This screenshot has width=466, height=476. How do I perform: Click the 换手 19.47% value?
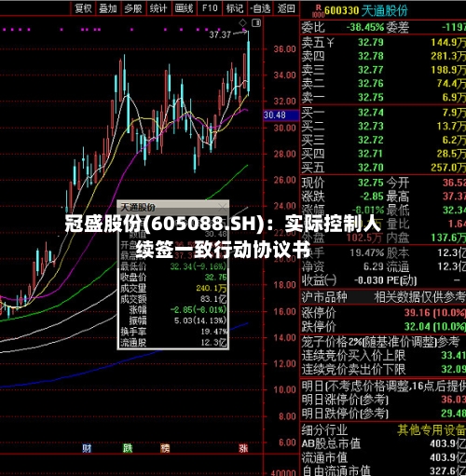(x=366, y=252)
